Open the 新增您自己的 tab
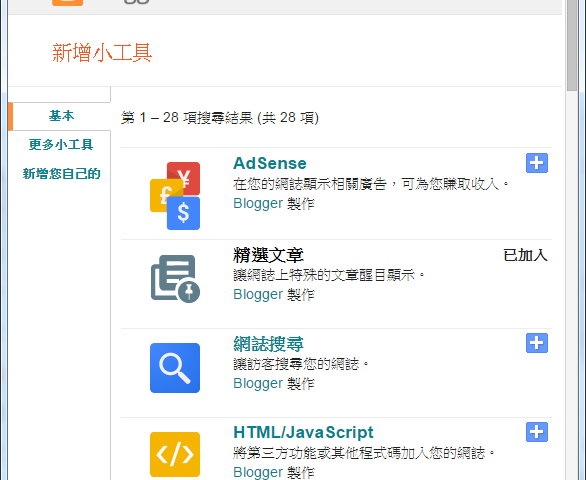Viewport: 586px width, 480px height. (61, 173)
